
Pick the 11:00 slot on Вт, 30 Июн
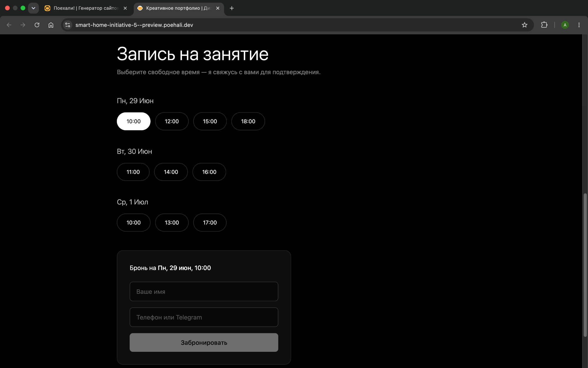(x=133, y=172)
